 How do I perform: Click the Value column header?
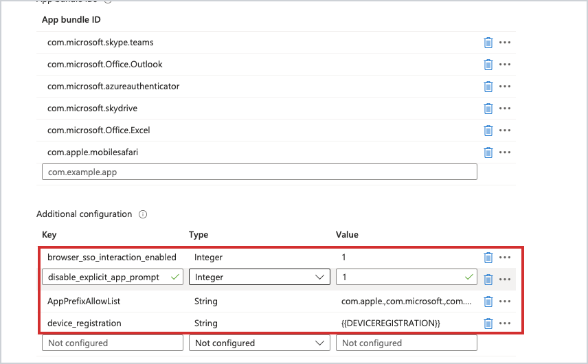point(347,235)
